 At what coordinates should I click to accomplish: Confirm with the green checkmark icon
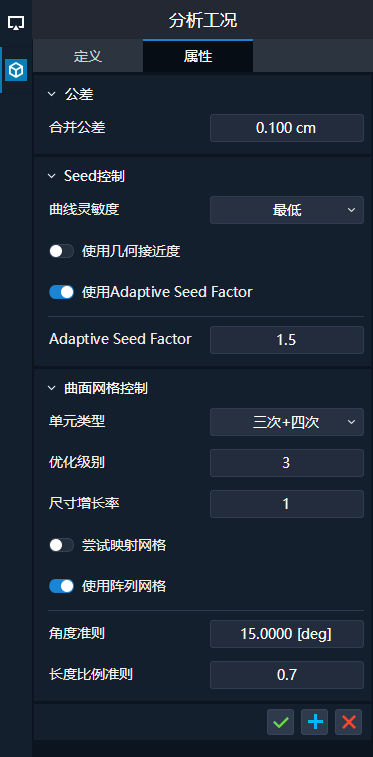280,722
